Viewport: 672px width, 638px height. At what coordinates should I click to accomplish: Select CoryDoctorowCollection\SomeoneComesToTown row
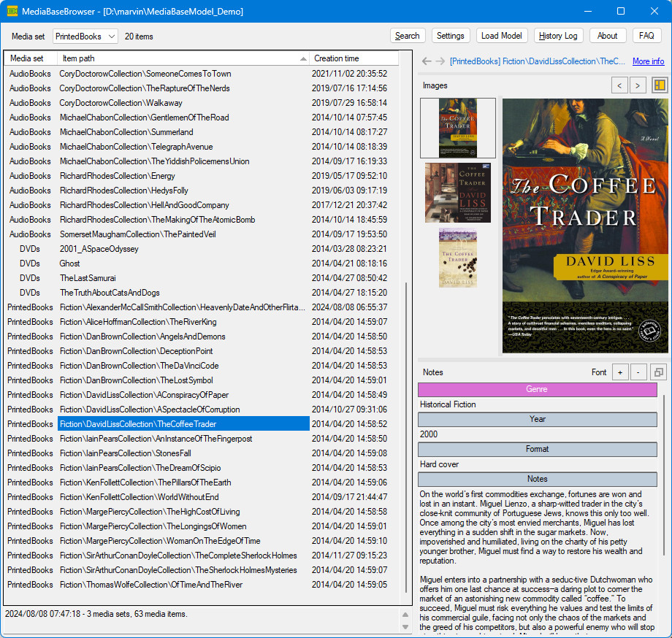(x=201, y=74)
